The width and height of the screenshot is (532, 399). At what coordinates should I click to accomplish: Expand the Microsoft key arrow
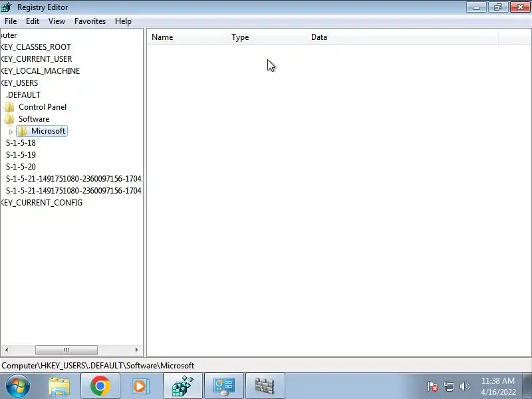pyautogui.click(x=11, y=132)
